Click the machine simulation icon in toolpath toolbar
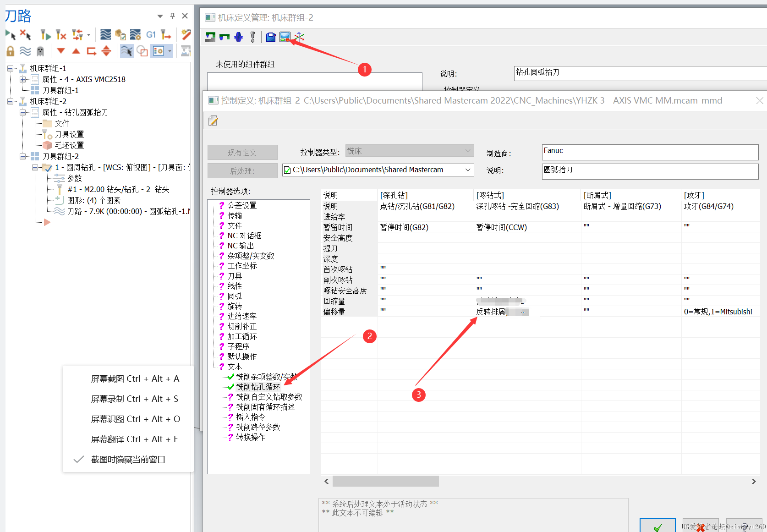The image size is (767, 532). point(186,51)
